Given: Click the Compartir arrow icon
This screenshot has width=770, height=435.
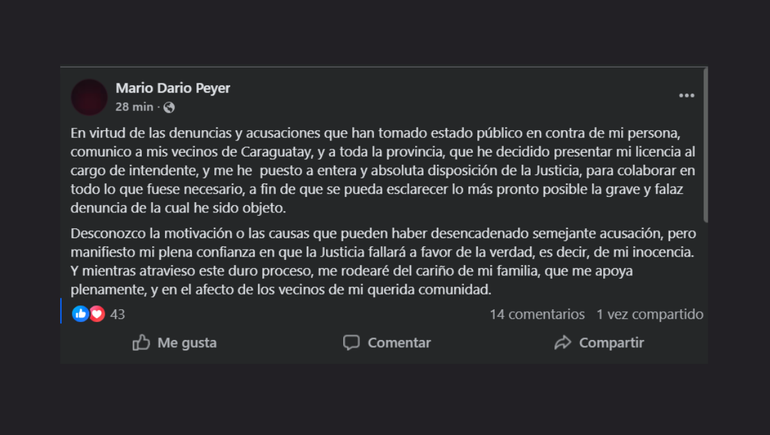Looking at the screenshot, I should [x=563, y=343].
